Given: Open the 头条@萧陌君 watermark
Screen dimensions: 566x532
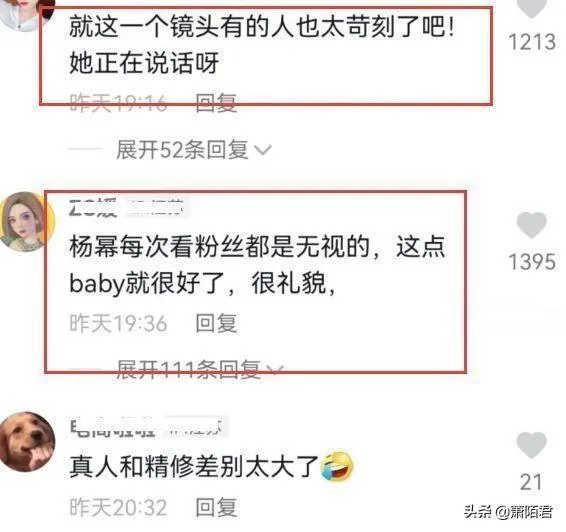Looking at the screenshot, I should coord(508,511).
